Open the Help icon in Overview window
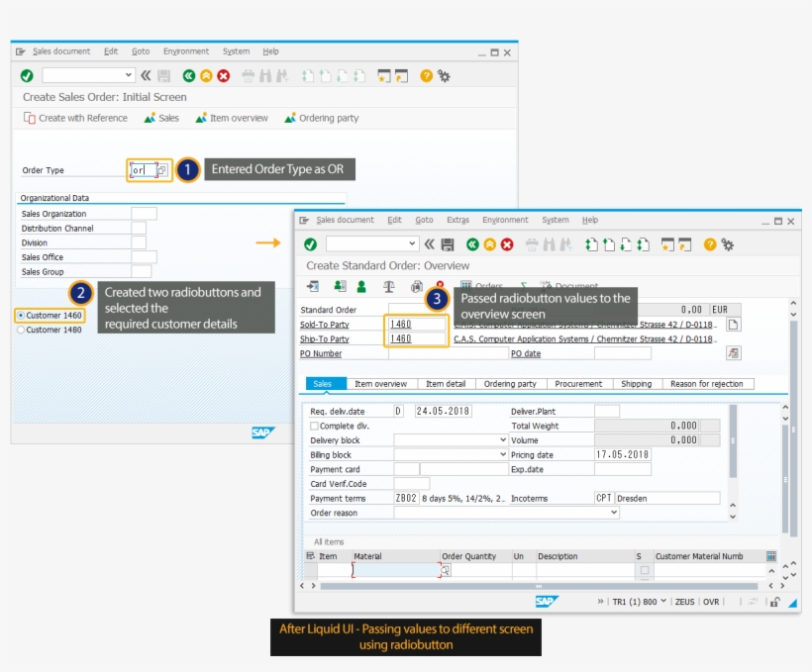Image resolution: width=812 pixels, height=672 pixels. pyautogui.click(x=710, y=244)
